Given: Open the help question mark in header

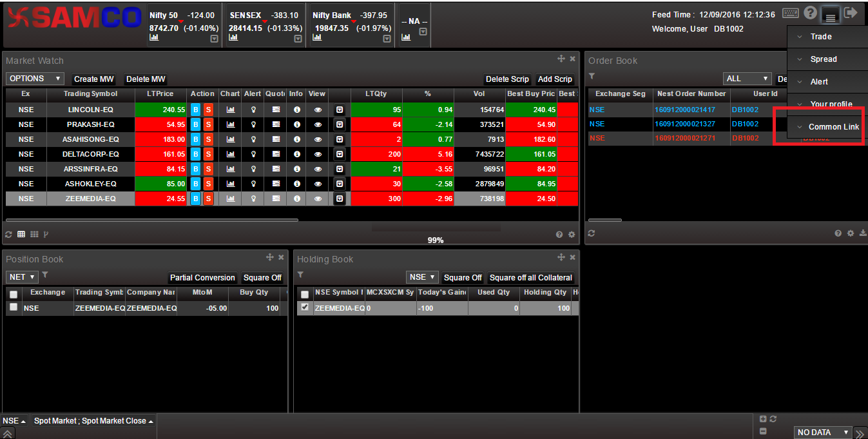Looking at the screenshot, I should [x=810, y=13].
